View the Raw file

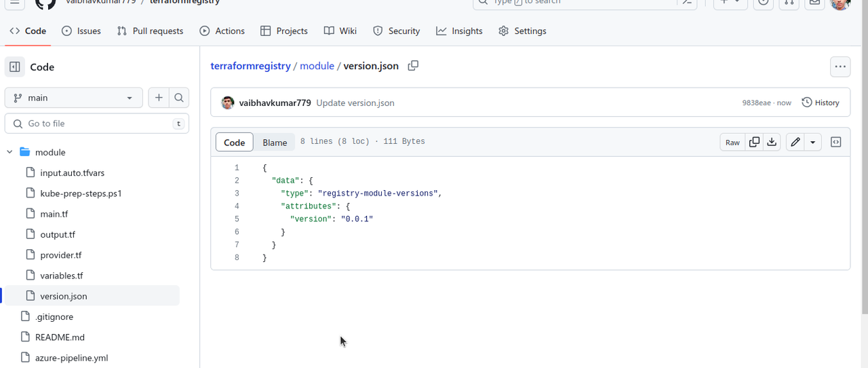click(x=732, y=142)
